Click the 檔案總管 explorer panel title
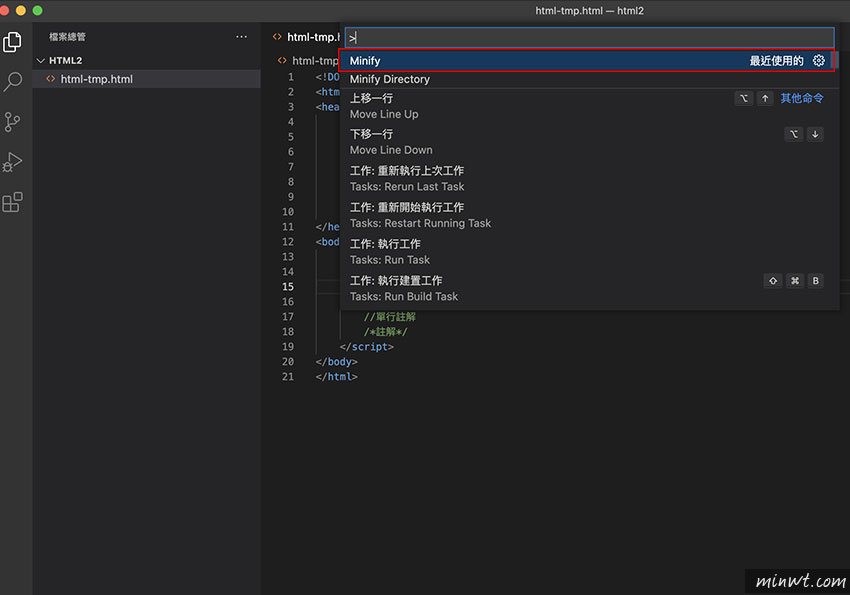The height and width of the screenshot is (595, 850). point(67,37)
